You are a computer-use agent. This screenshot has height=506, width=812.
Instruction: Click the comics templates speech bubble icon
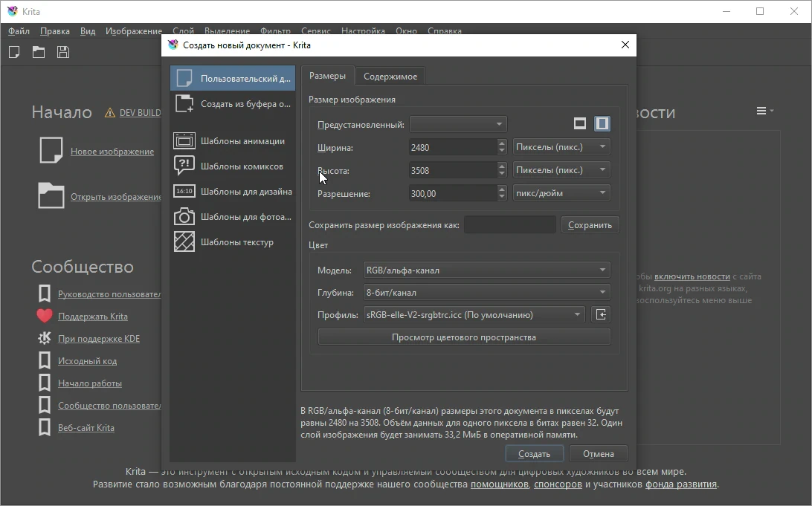[184, 166]
